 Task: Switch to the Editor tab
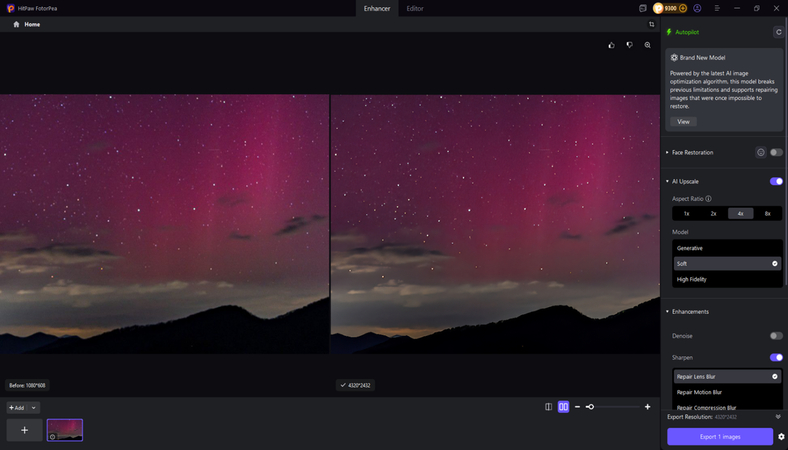(x=414, y=8)
